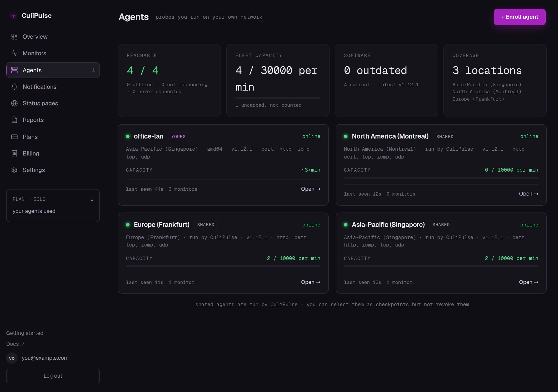Click the Frankfurt capacity progress bar

click(223, 266)
